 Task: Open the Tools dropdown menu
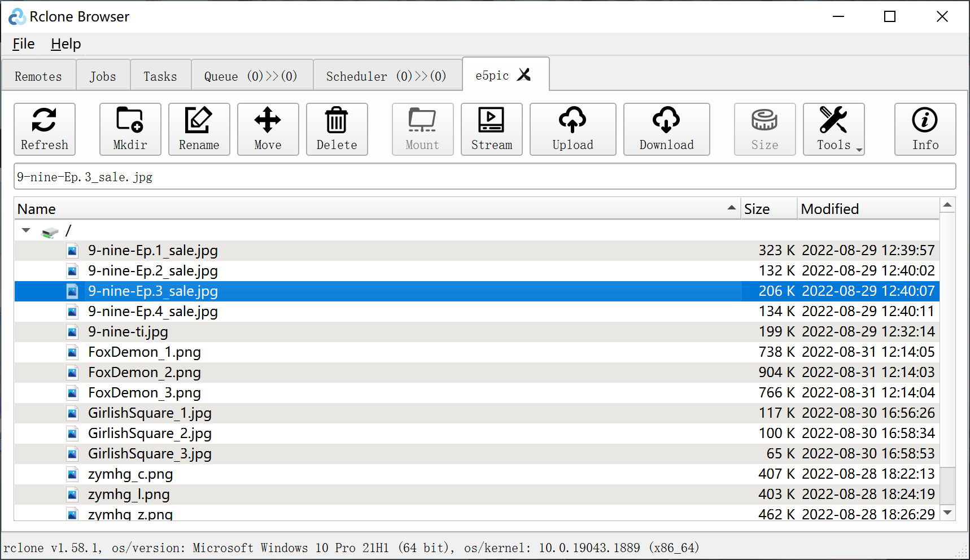[x=834, y=129]
